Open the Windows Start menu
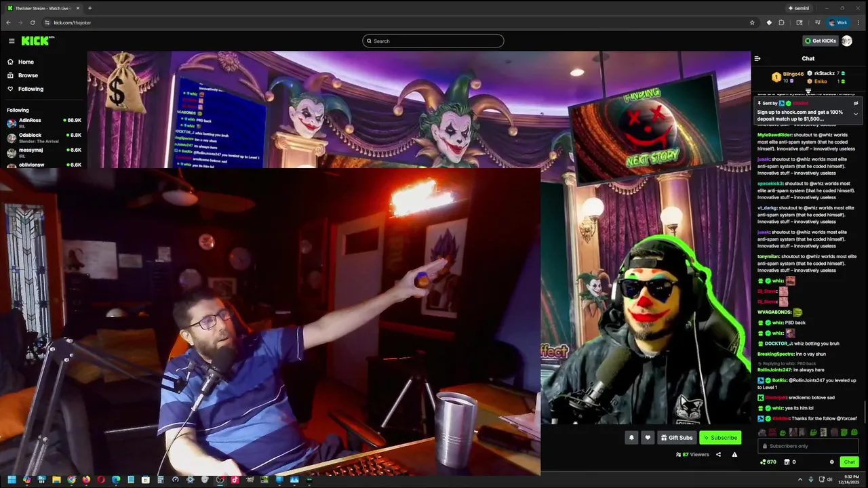 (12, 480)
